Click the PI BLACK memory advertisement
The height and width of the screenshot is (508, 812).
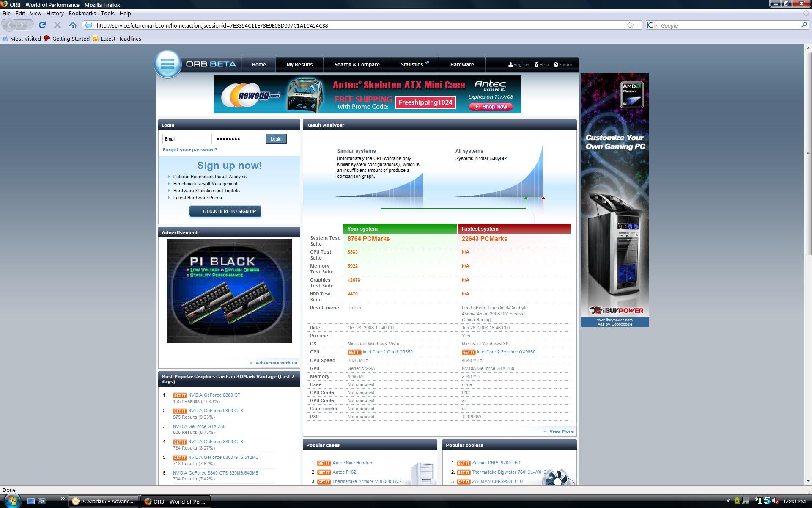click(x=229, y=291)
